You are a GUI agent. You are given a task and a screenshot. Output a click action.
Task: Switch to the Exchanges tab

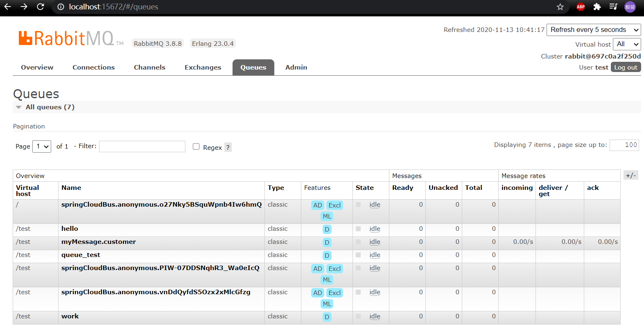point(203,68)
